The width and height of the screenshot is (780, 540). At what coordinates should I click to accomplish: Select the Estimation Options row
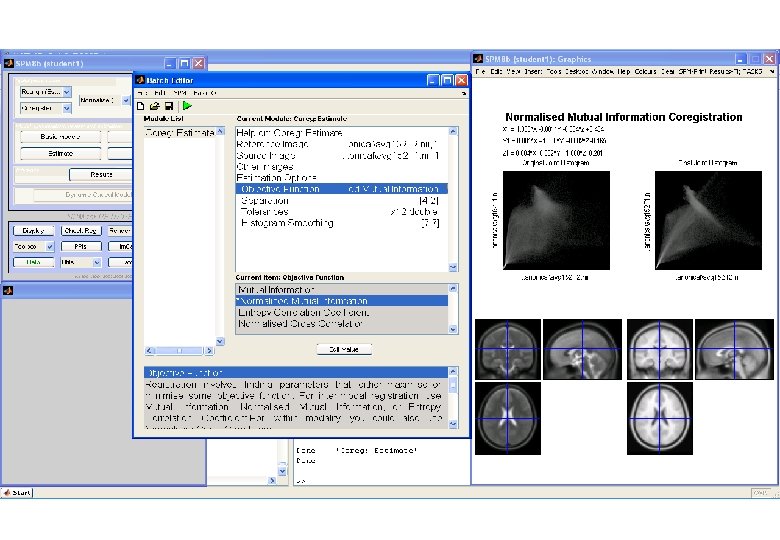point(342,178)
